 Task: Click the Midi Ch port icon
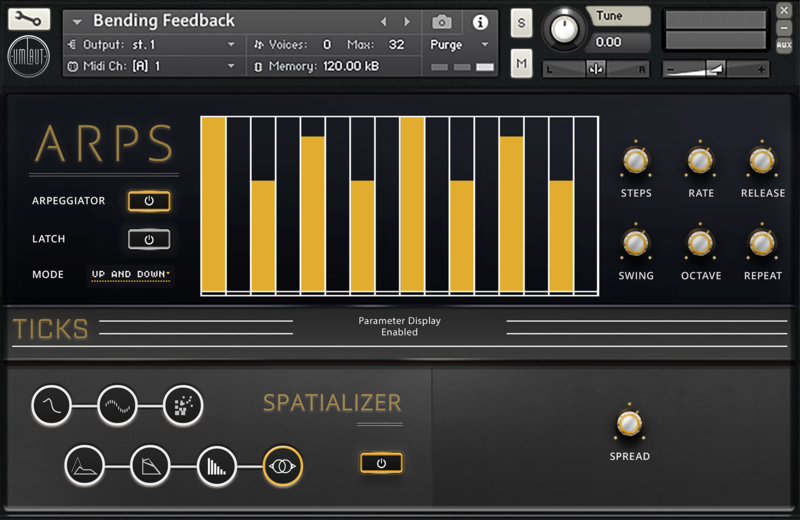[72, 66]
